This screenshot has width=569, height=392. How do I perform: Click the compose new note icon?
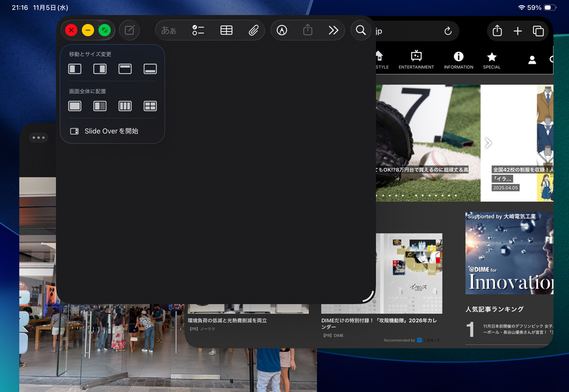[129, 30]
